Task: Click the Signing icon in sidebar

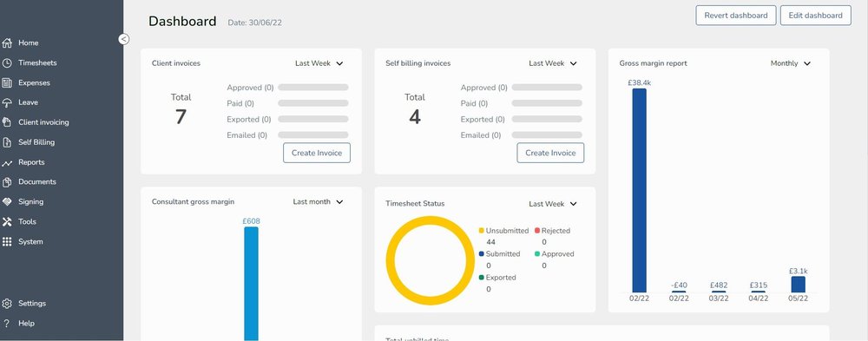Action: tap(7, 202)
